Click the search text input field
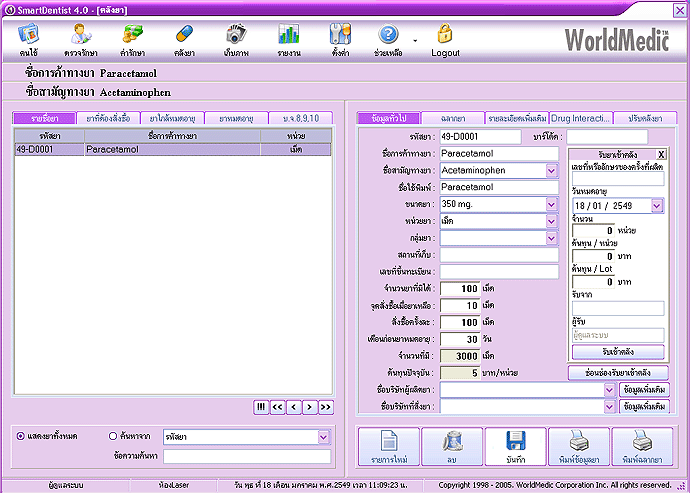Screen dimensions: 690x493 click(x=247, y=456)
